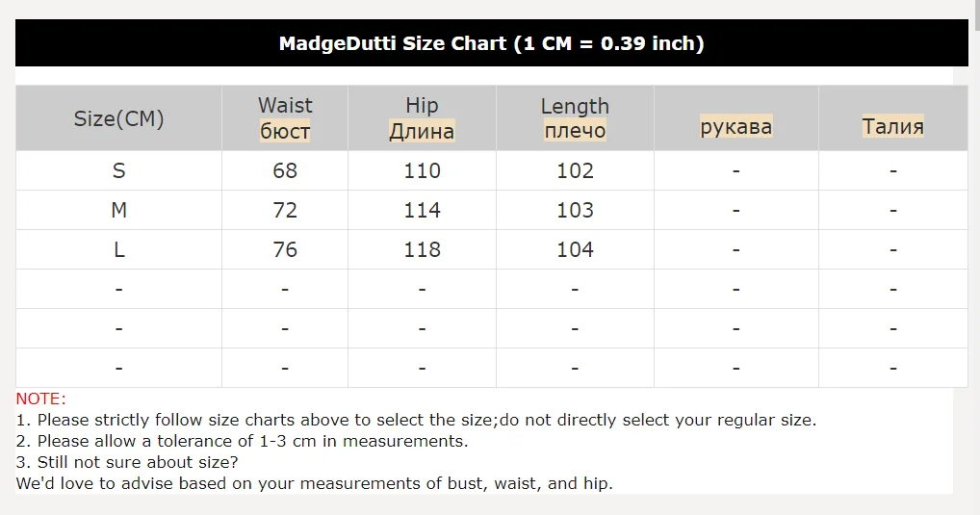
Task: Click the waist value 76
Action: coord(285,249)
